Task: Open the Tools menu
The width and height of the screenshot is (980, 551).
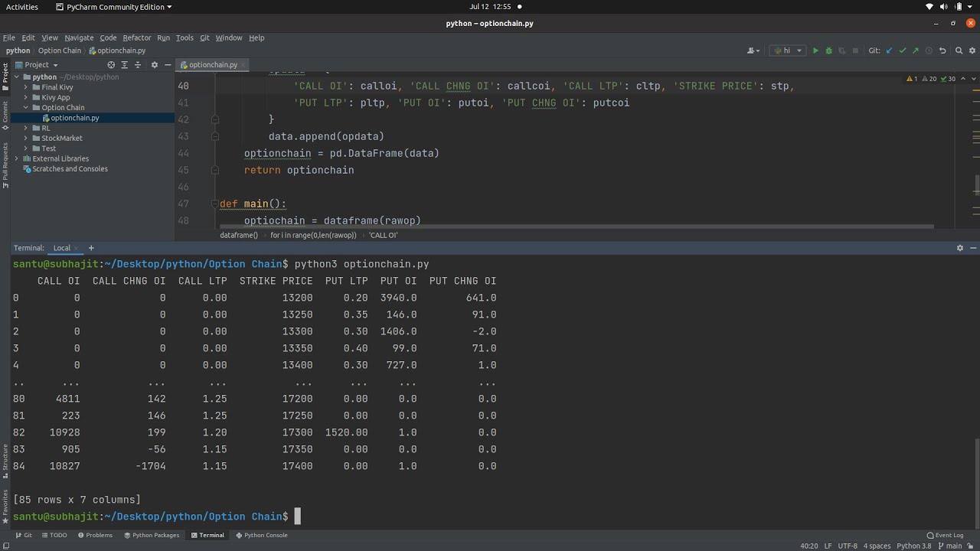Action: coord(185,37)
